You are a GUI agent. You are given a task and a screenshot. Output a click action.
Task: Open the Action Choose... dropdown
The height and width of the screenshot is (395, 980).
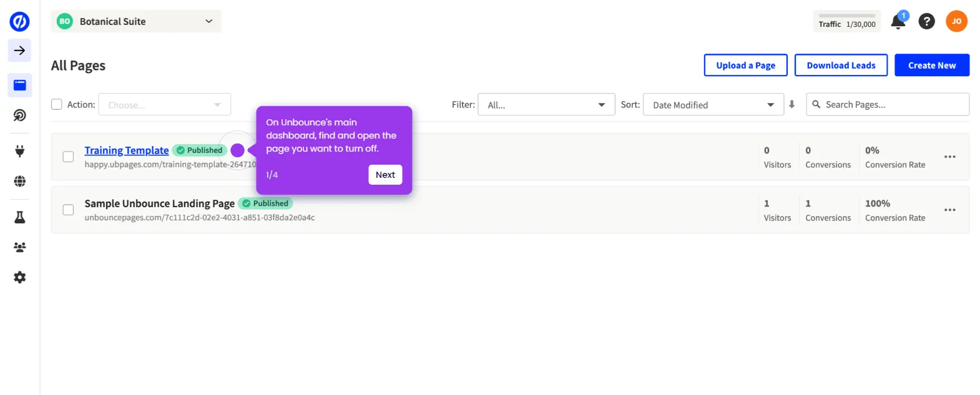[165, 104]
